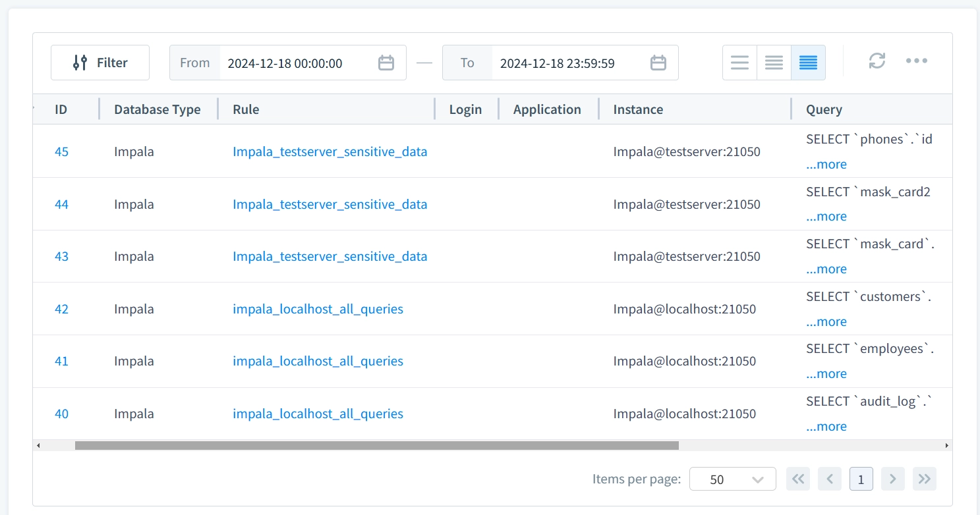Select instance text in row 45
The width and height of the screenshot is (980, 515).
687,151
